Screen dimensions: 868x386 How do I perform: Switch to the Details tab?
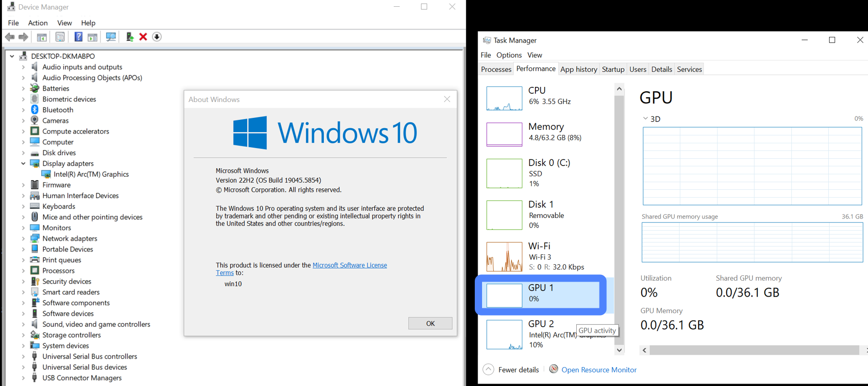[x=662, y=69]
